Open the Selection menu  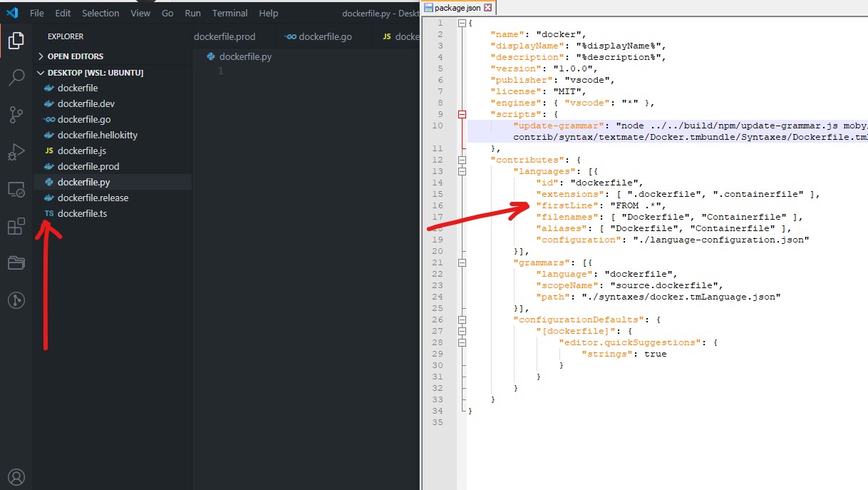pyautogui.click(x=100, y=13)
